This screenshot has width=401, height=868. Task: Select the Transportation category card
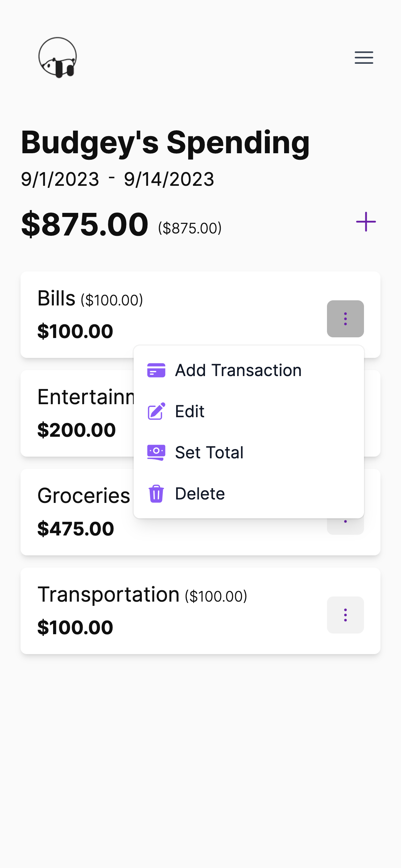click(x=200, y=611)
